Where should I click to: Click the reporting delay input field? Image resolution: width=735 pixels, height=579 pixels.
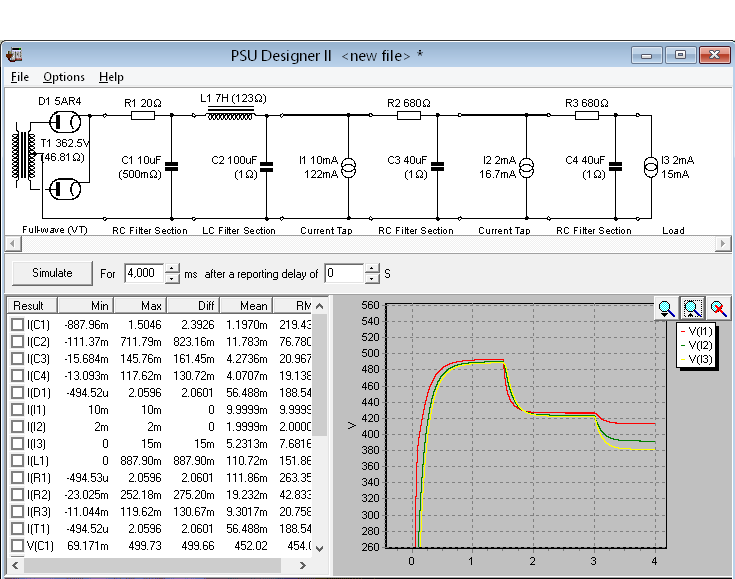[345, 273]
